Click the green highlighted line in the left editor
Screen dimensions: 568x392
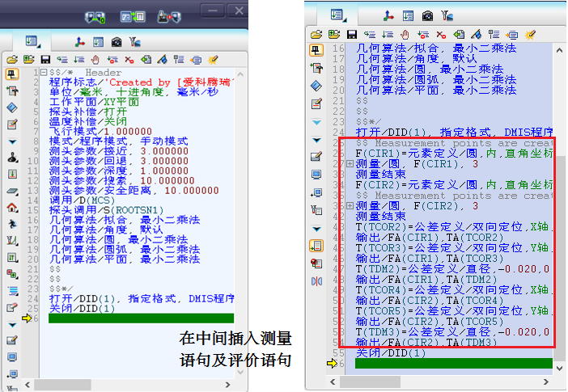coord(139,318)
